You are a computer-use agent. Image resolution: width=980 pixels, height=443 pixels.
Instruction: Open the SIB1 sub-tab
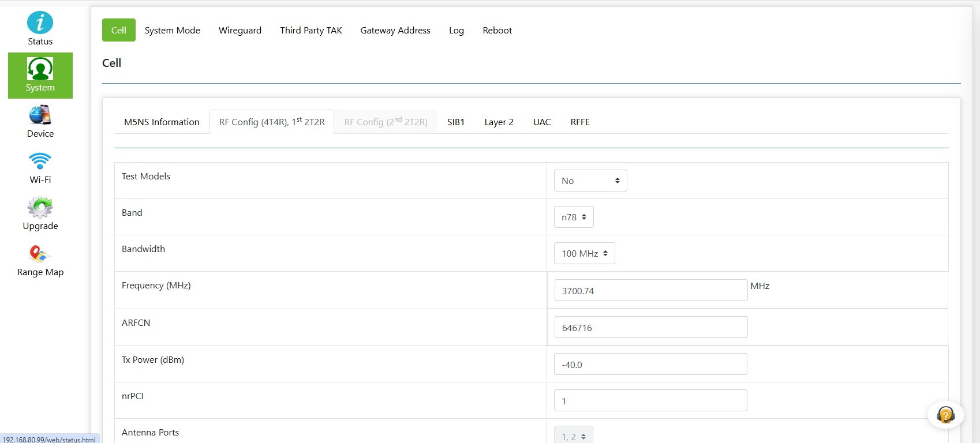(456, 122)
